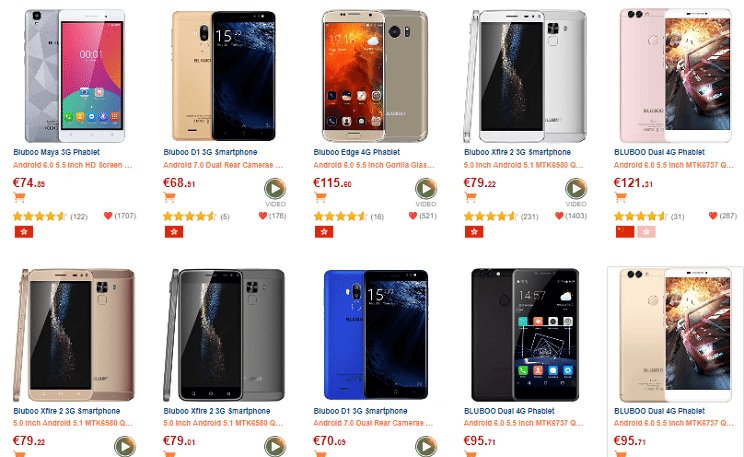Click Hong Kong flag under Bluboo Edge

point(324,232)
